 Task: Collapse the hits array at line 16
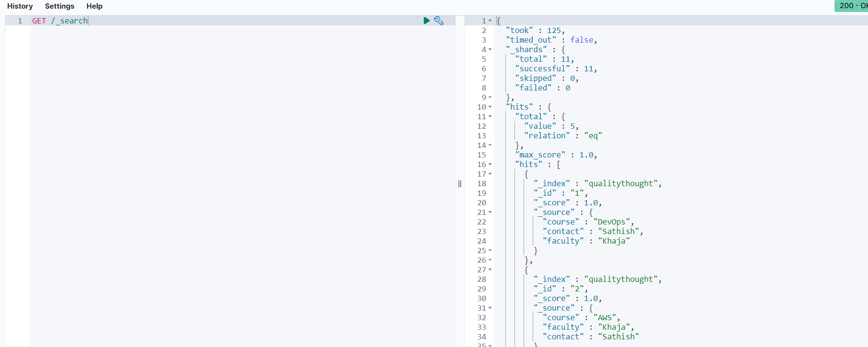tap(490, 164)
